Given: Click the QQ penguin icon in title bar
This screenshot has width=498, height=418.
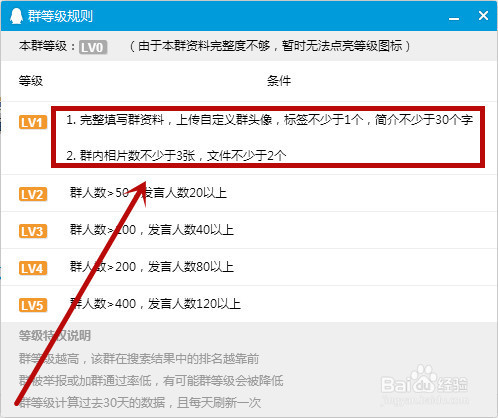Looking at the screenshot, I should tap(16, 16).
